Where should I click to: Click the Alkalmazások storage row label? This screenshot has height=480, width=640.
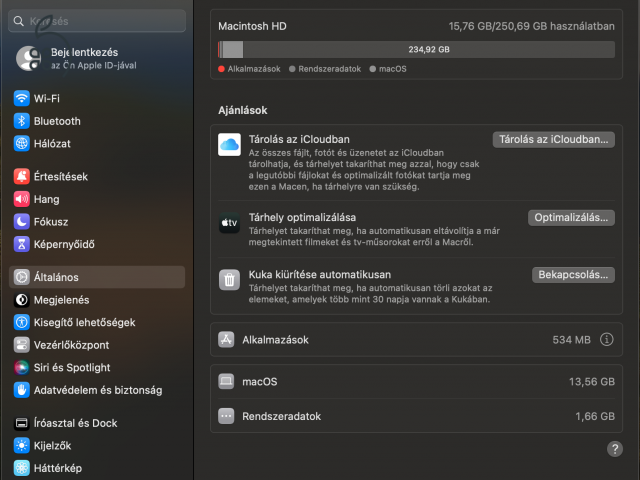pyautogui.click(x=276, y=340)
